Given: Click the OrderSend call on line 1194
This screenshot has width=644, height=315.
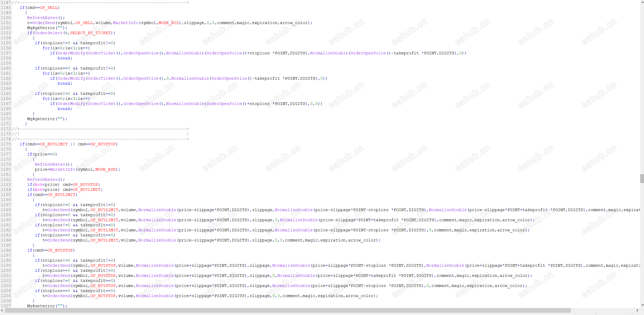Looking at the screenshot, I should click(x=211, y=240).
